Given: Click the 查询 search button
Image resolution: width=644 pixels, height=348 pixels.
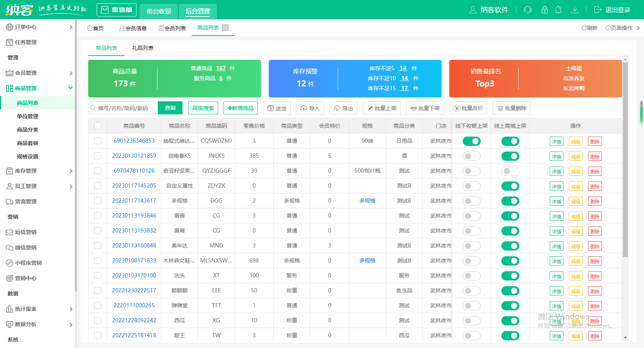Looking at the screenshot, I should pyautogui.click(x=170, y=108).
